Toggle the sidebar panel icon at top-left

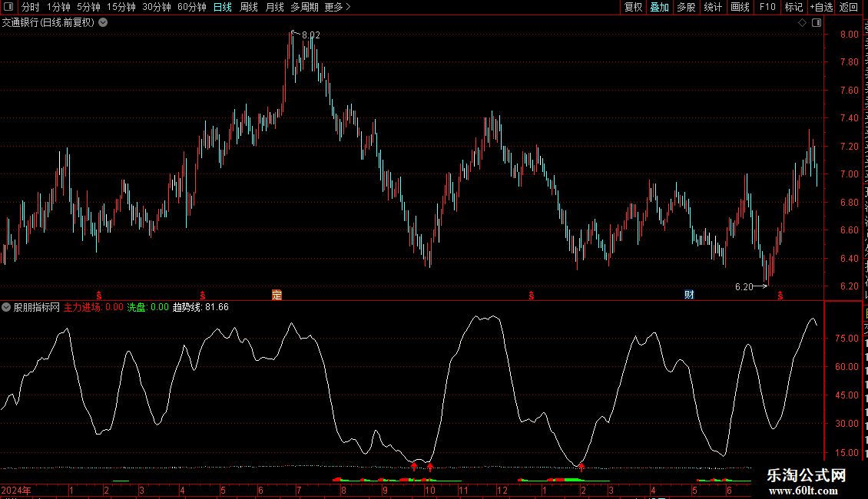pos(8,7)
